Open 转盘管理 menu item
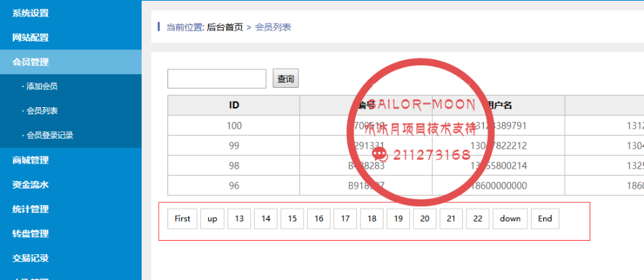The height and width of the screenshot is (280, 644). tap(30, 234)
